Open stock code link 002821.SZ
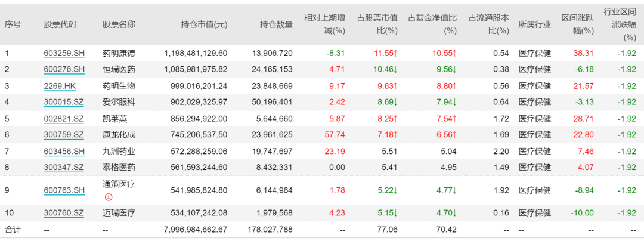The width and height of the screenshot is (644, 244). (64, 119)
